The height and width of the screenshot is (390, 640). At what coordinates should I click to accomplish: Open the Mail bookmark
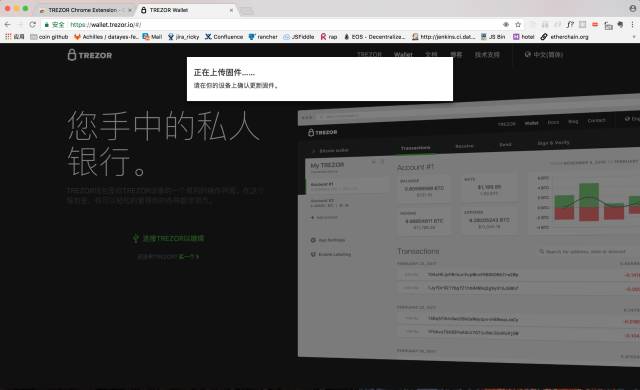(x=152, y=37)
